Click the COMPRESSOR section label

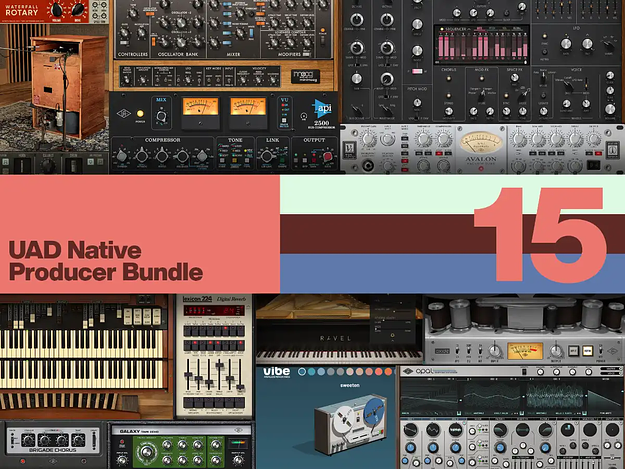pyautogui.click(x=162, y=140)
